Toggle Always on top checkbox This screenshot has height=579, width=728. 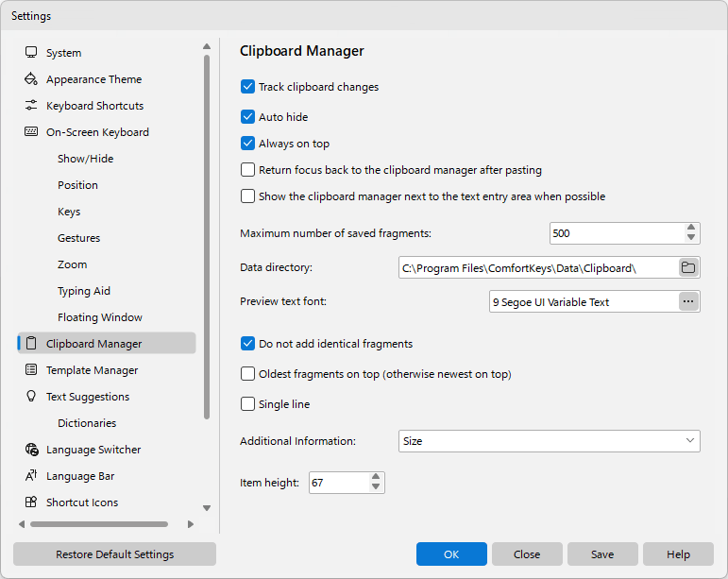tap(247, 143)
